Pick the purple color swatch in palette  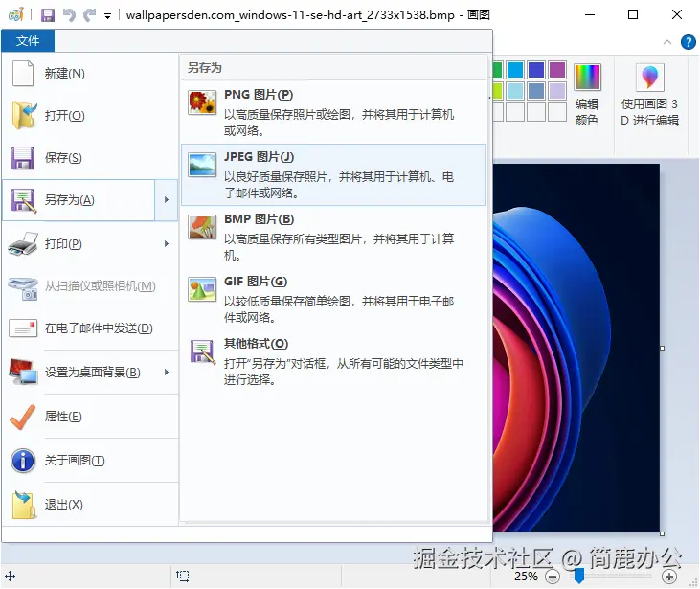pyautogui.click(x=556, y=70)
